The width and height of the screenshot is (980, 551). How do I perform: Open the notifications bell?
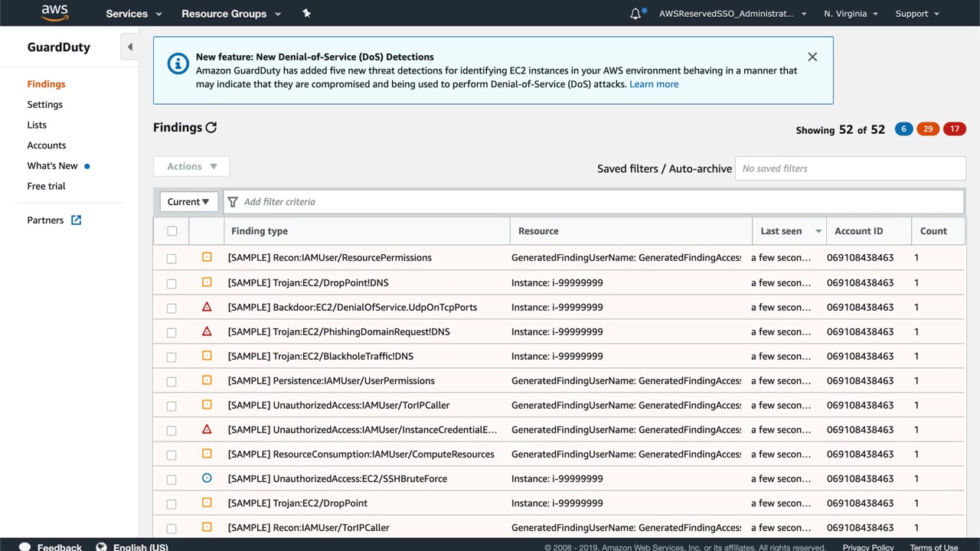[x=635, y=14]
